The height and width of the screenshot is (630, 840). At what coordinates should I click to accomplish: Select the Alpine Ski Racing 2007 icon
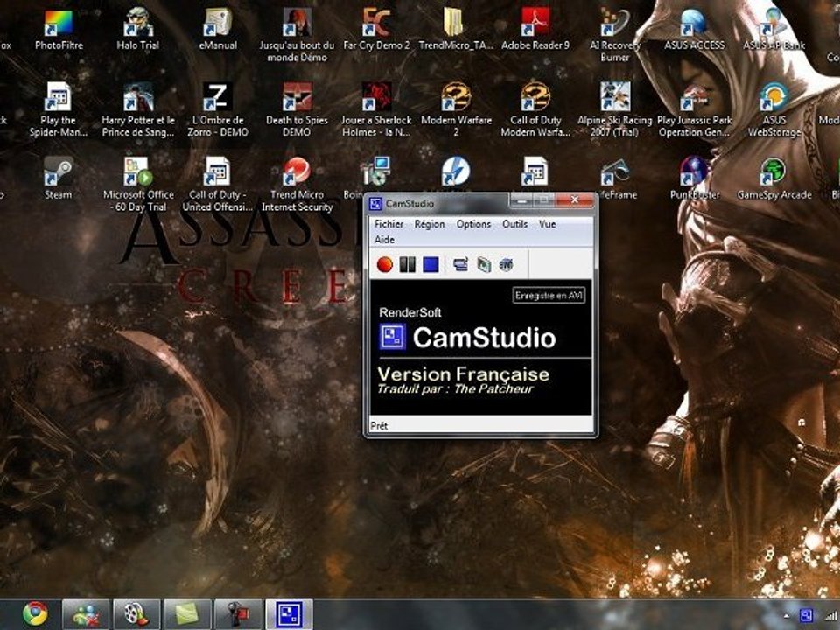pyautogui.click(x=614, y=110)
